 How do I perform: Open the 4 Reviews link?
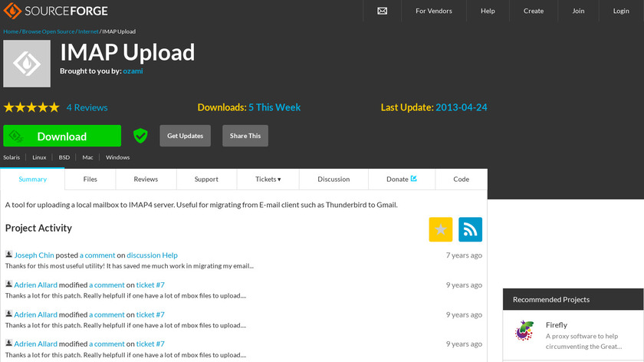[87, 107]
